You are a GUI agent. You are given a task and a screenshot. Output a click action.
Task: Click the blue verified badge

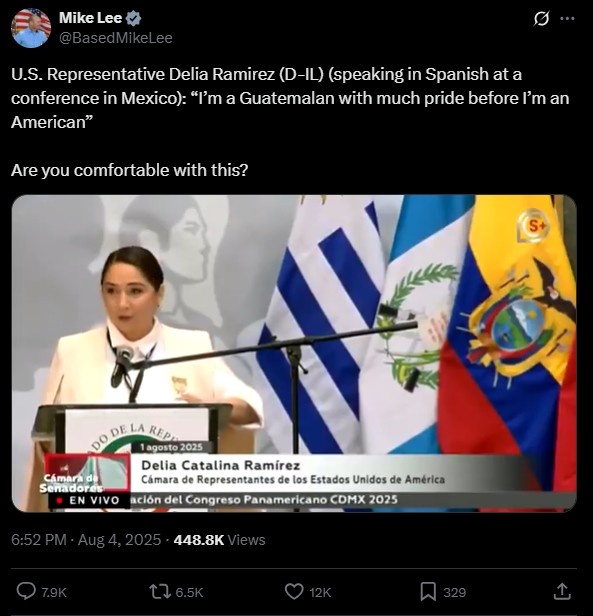click(133, 18)
